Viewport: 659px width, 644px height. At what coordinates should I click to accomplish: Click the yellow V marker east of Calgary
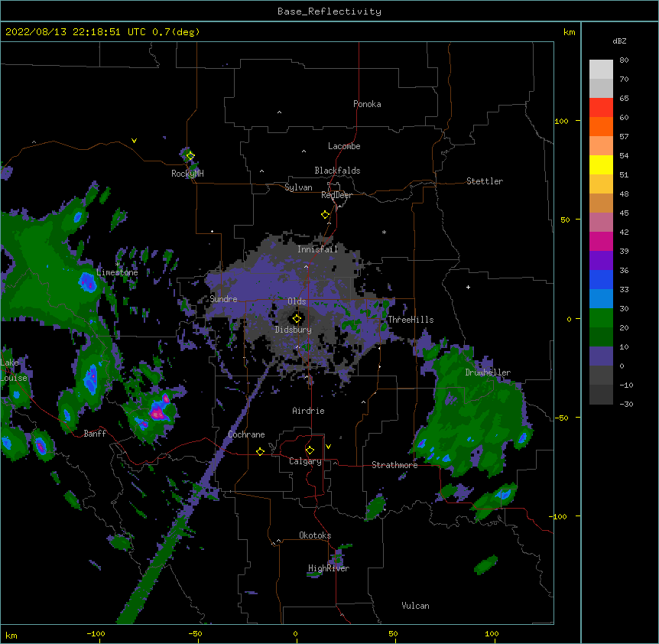(328, 447)
